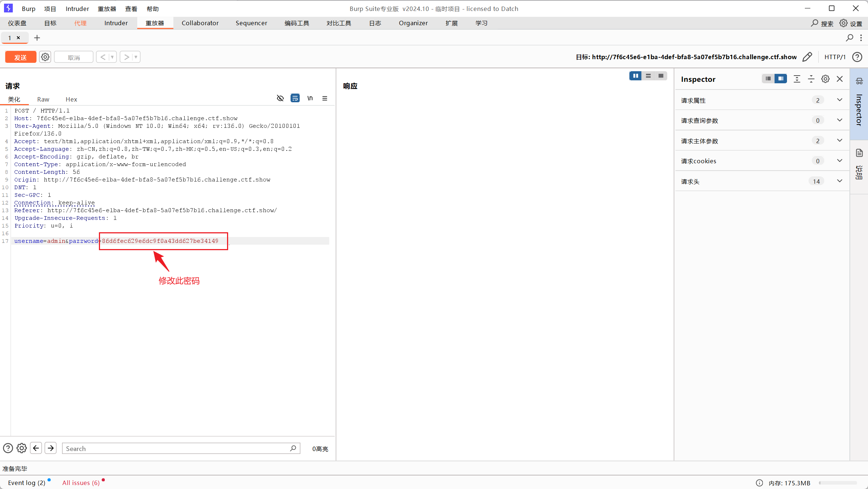Click the add new Repeater tab plus
Screen dimensions: 868x489
[x=37, y=38]
